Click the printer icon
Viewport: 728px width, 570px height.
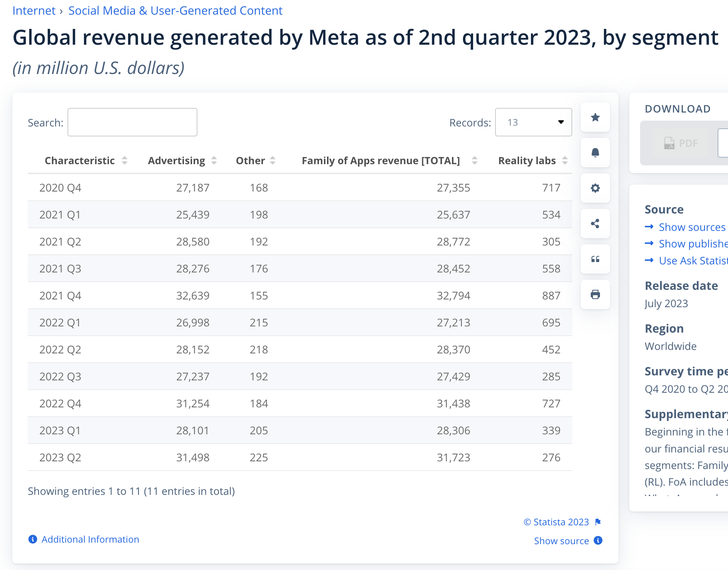point(595,294)
